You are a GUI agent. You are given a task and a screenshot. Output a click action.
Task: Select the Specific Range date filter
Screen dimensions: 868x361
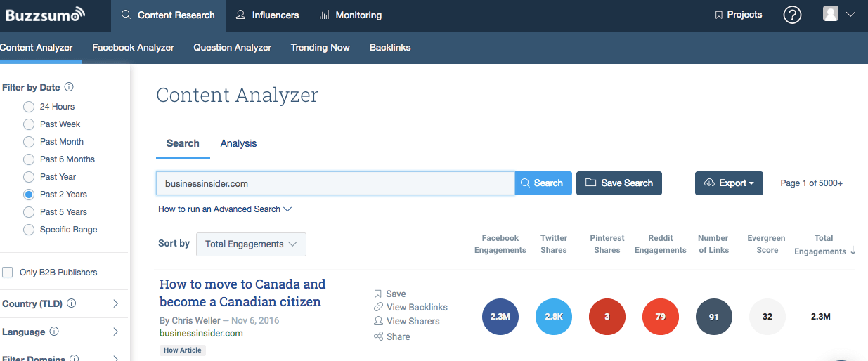point(29,230)
